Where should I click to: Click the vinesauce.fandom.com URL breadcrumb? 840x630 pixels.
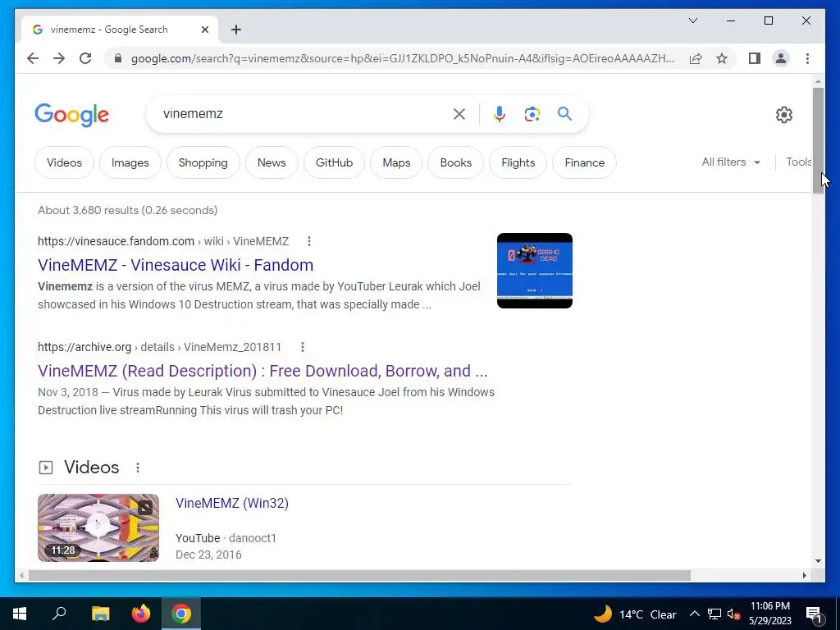(163, 242)
